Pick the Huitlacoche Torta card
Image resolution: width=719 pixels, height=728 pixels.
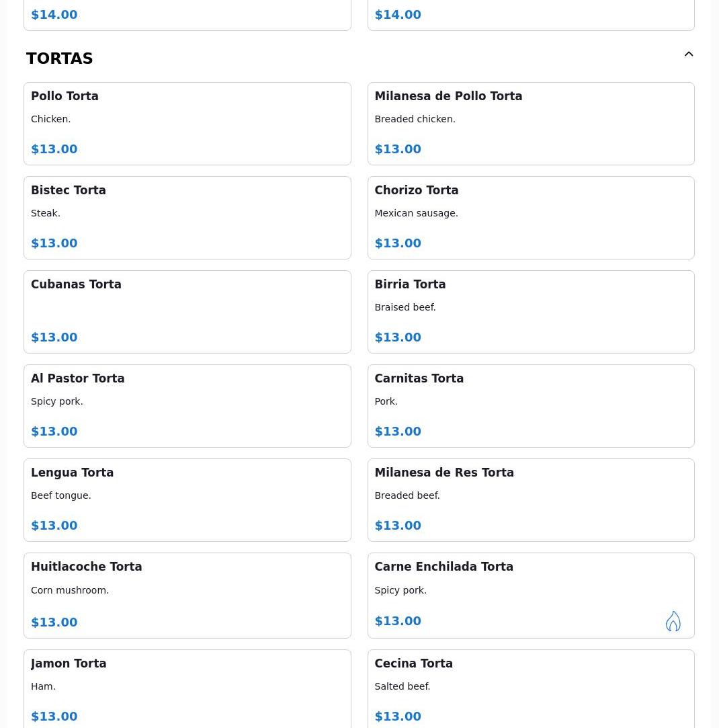click(x=187, y=596)
